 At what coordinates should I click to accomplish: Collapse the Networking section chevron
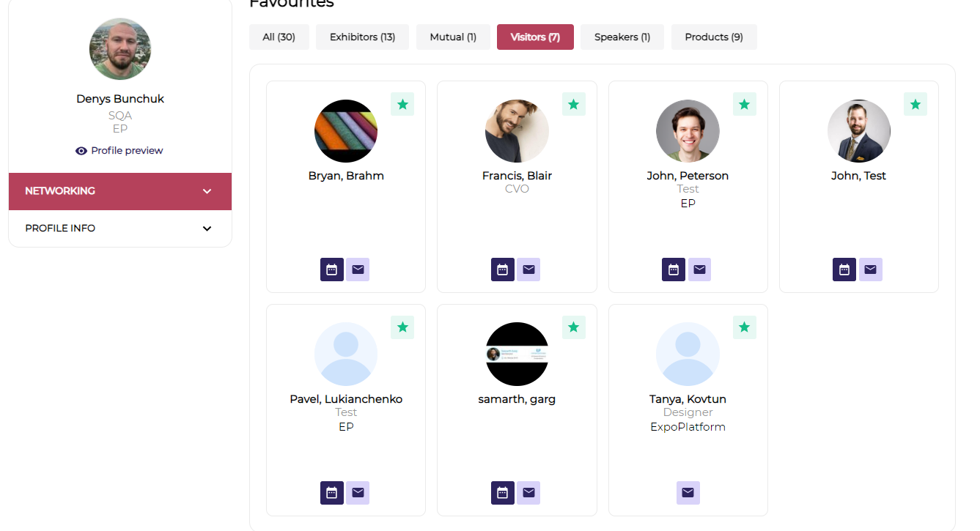(207, 191)
